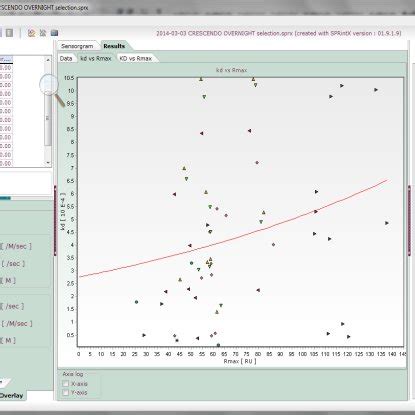Click the green circle point near Rmax 26
This screenshot has height=415, width=415.
pyautogui.click(x=136, y=302)
